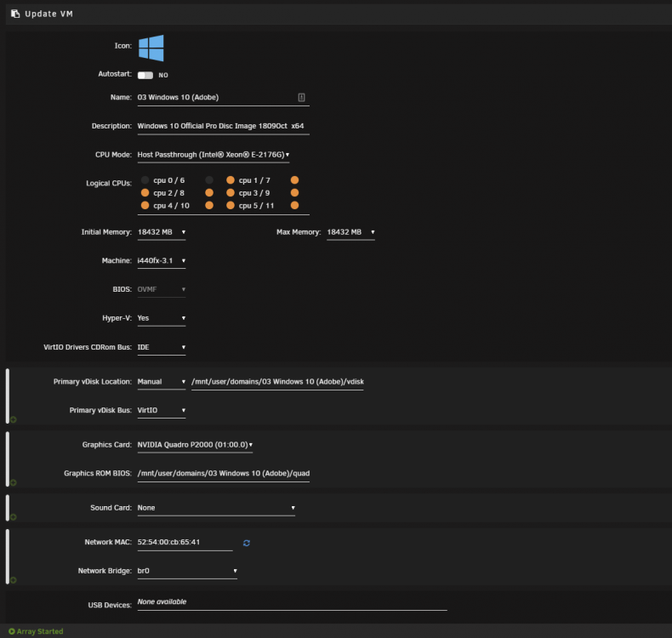
Task: Click the 'Array Started' status text
Action: point(40,631)
